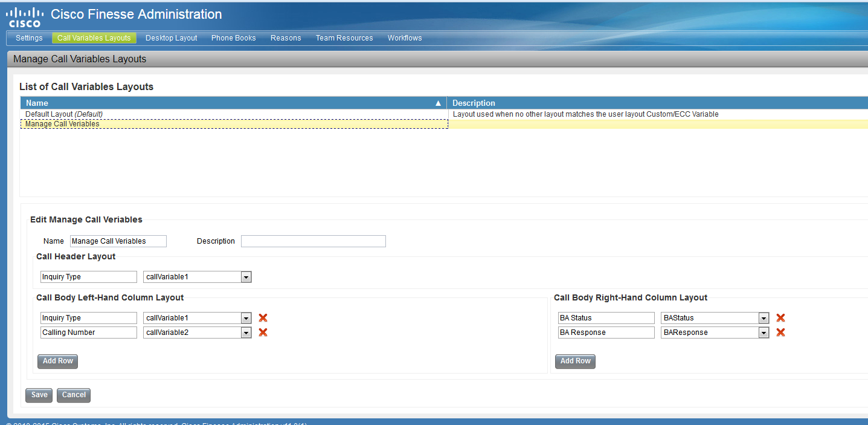Open the BAResponse variable dropdown
Image resolution: width=868 pixels, height=425 pixels.
[764, 333]
